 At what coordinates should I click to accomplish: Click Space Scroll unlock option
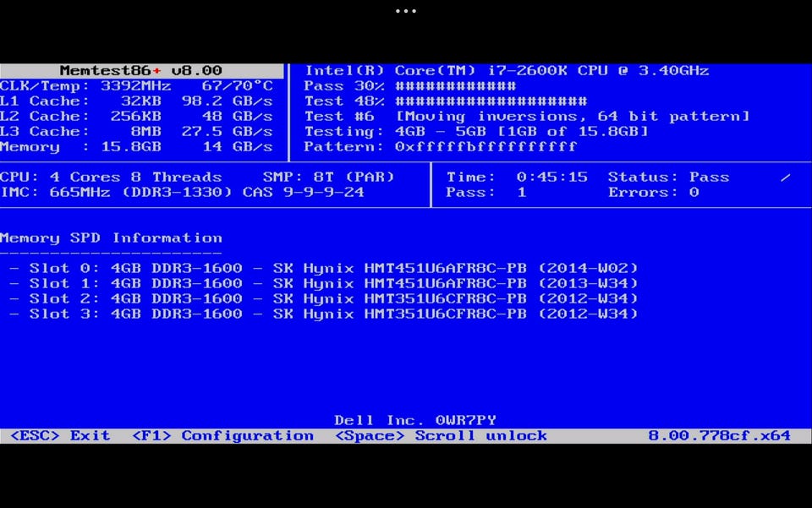click(x=441, y=435)
